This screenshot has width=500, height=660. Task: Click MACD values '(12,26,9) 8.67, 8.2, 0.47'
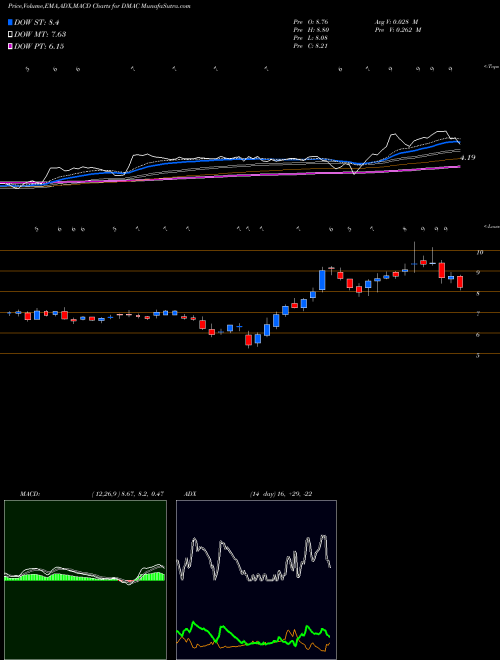(x=128, y=494)
